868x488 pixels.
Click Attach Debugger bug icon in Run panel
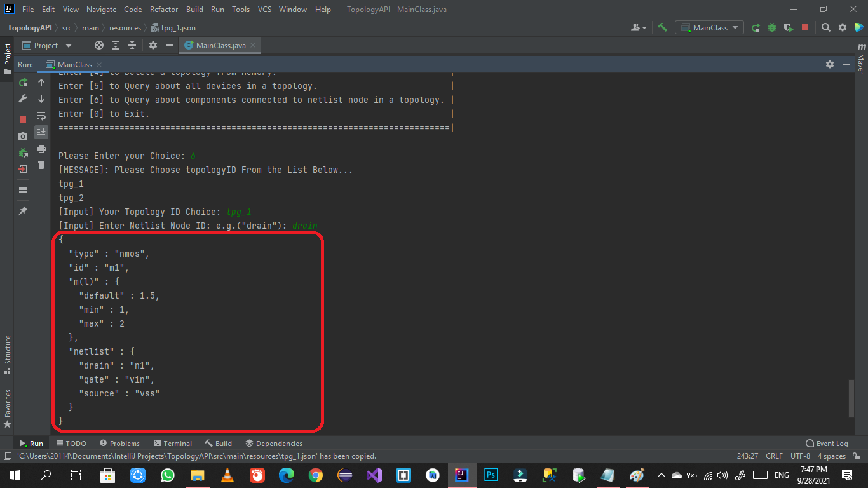pyautogui.click(x=23, y=152)
